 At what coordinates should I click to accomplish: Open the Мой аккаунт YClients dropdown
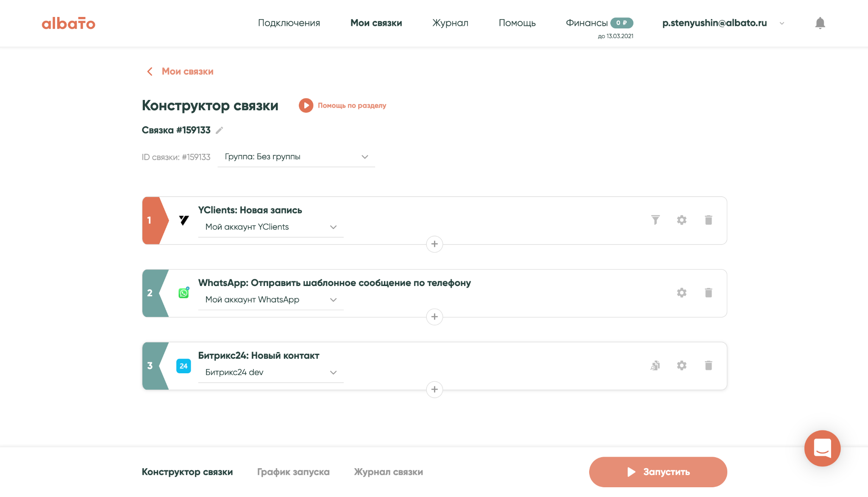tap(271, 227)
